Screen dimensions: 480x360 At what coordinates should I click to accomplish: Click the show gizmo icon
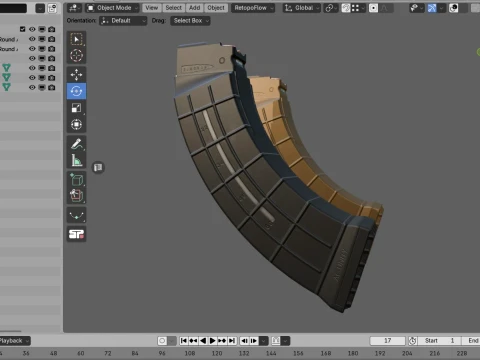pos(432,8)
